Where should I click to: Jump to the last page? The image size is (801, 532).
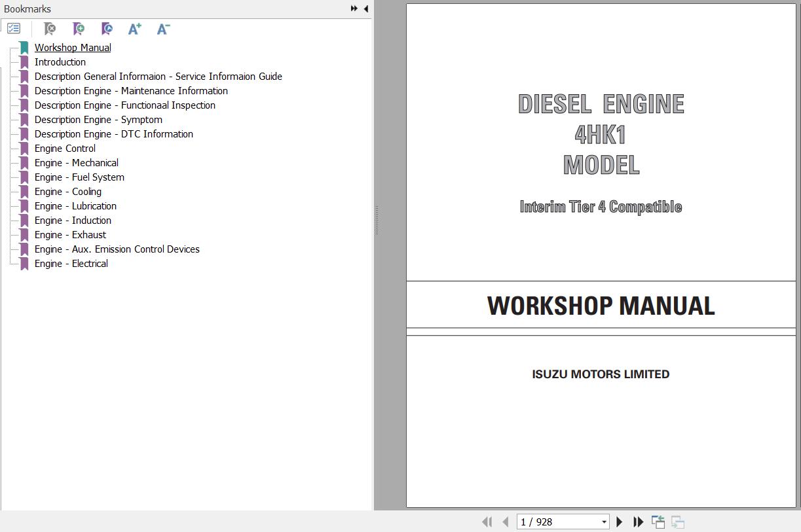tap(638, 522)
